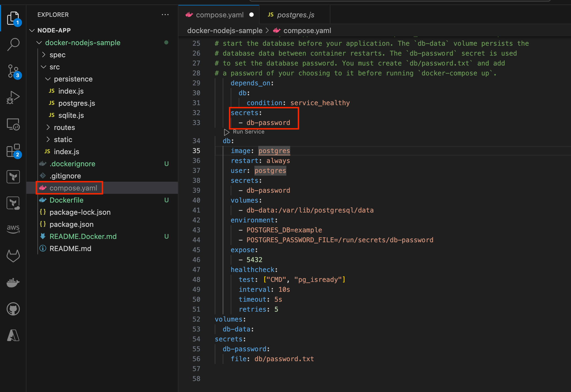Click 'file: db/password.txt' line
The width and height of the screenshot is (571, 392).
pos(272,359)
